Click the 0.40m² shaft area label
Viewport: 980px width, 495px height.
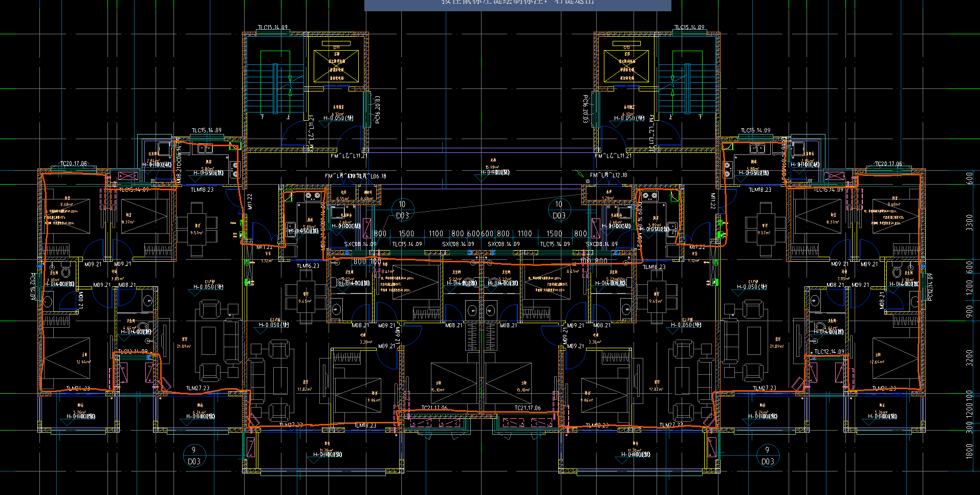coord(367,199)
